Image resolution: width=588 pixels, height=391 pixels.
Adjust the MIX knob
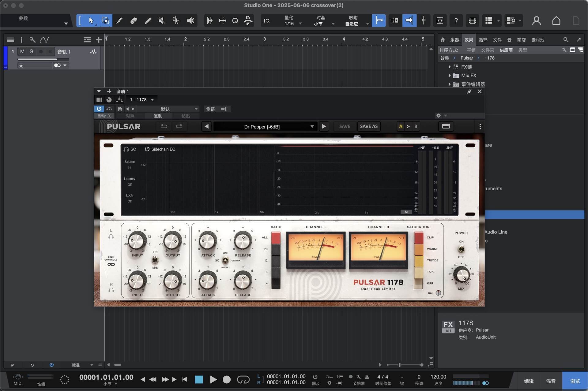[461, 274]
